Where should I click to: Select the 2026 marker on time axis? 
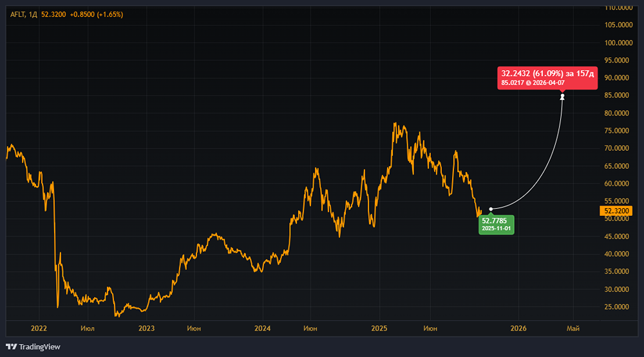point(518,328)
